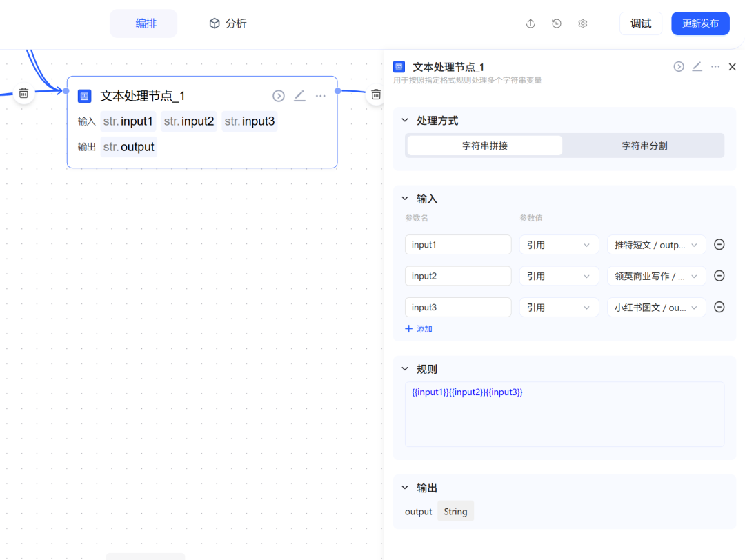
Task: Delete incoming connection via left trash icon
Action: [23, 93]
